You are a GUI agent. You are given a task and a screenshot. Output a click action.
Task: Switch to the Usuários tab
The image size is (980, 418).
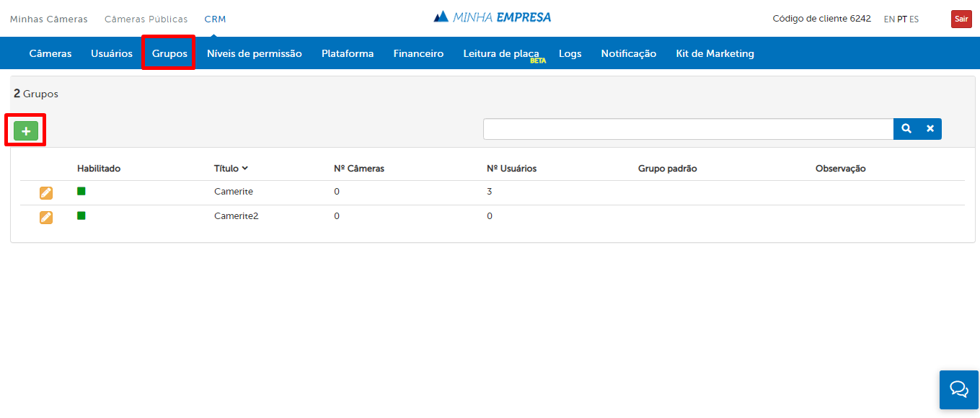112,53
